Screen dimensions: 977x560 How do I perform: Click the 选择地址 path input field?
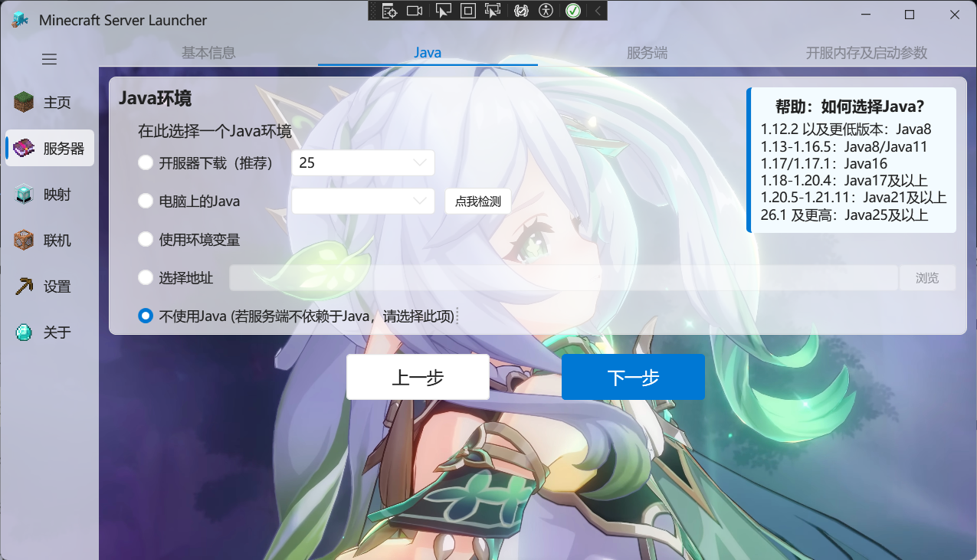point(565,277)
